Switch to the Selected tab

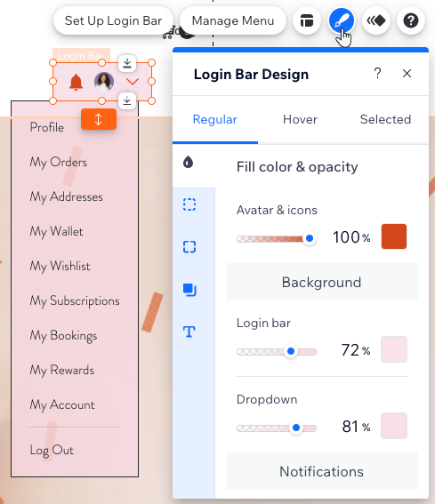point(385,120)
